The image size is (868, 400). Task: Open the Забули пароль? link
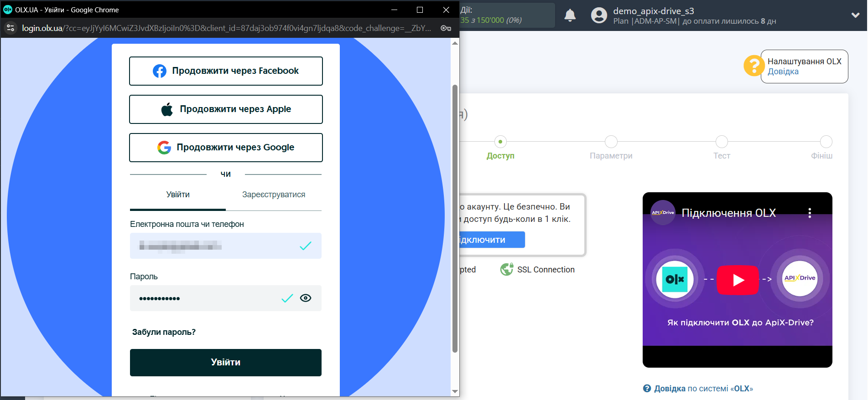[x=164, y=332]
